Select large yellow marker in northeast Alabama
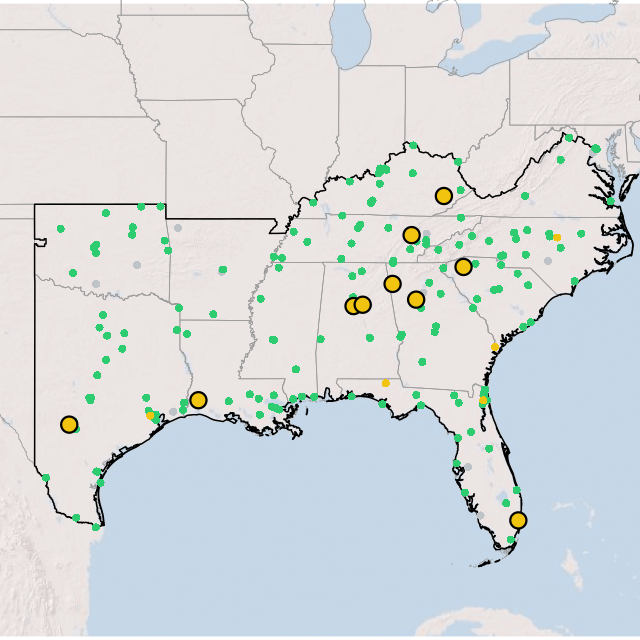640x640 pixels. click(x=392, y=284)
